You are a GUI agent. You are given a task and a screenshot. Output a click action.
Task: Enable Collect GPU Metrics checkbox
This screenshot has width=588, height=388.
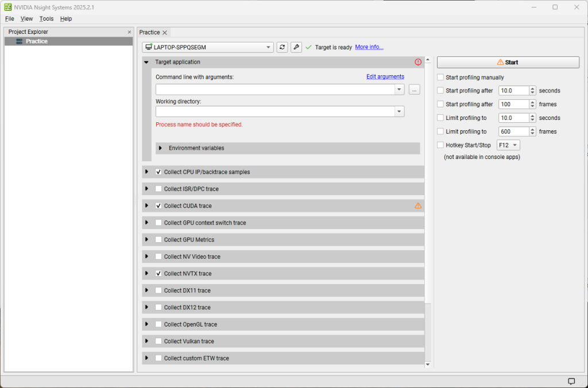pyautogui.click(x=158, y=239)
